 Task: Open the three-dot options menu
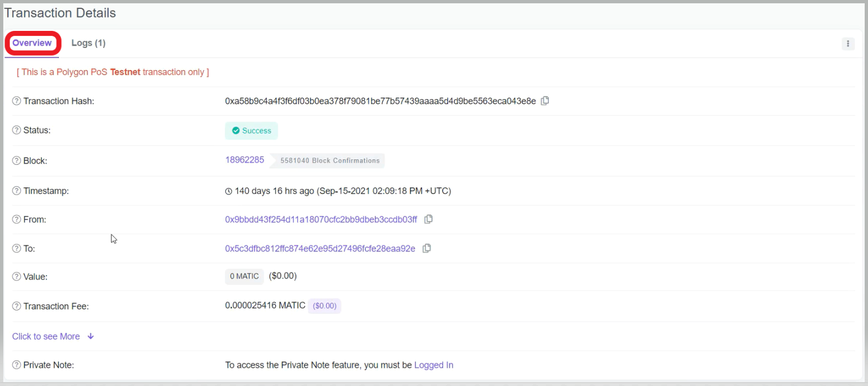tap(848, 44)
